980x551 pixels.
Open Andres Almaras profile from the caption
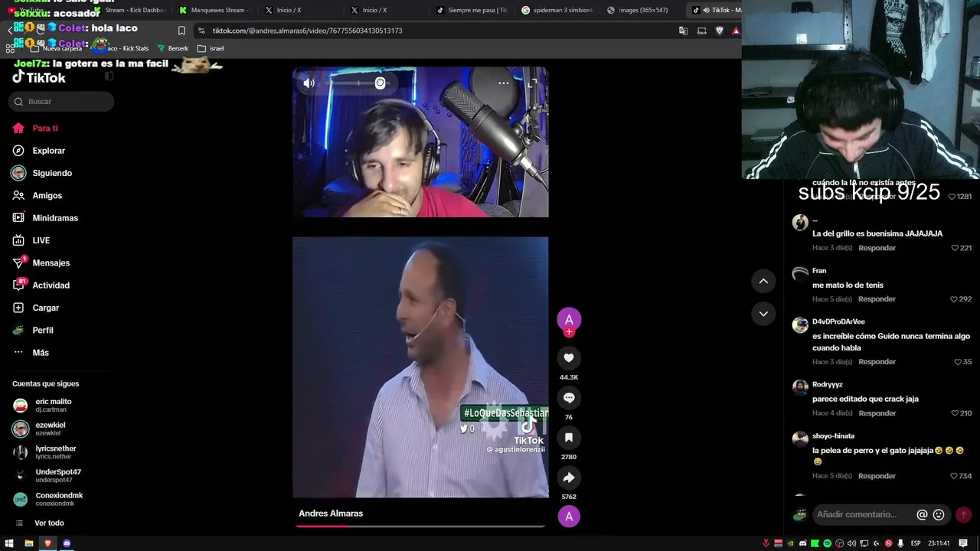pyautogui.click(x=331, y=514)
